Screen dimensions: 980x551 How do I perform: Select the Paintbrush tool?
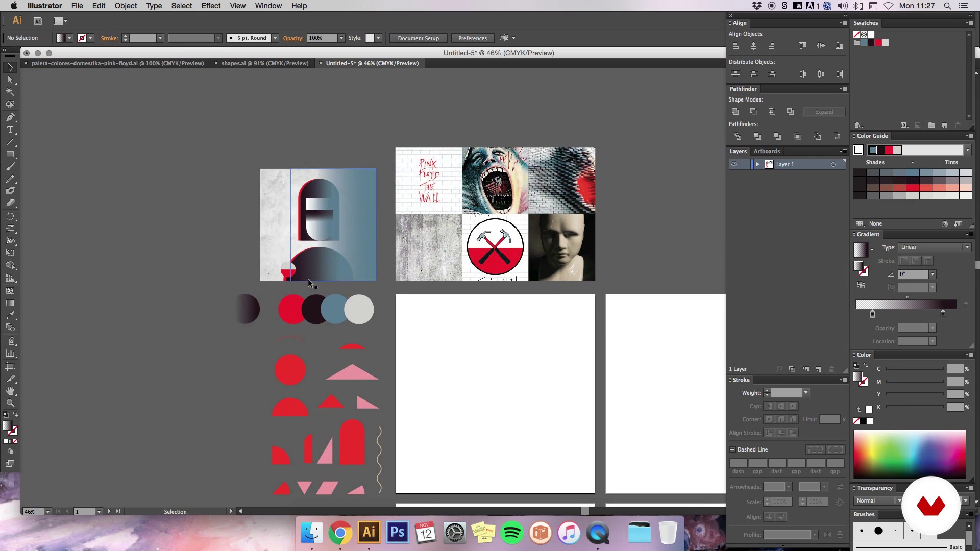[10, 166]
